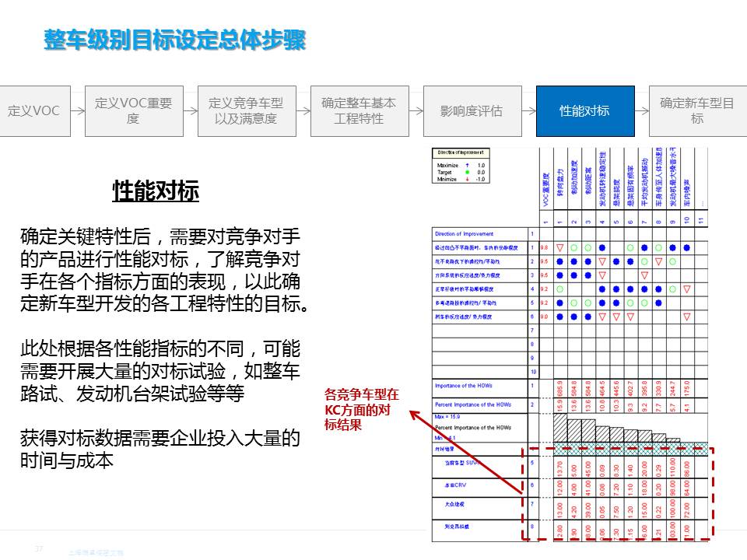This screenshot has width=747, height=560.
Task: Click the value 12.00 in 本田CRV row
Action: coord(559,488)
